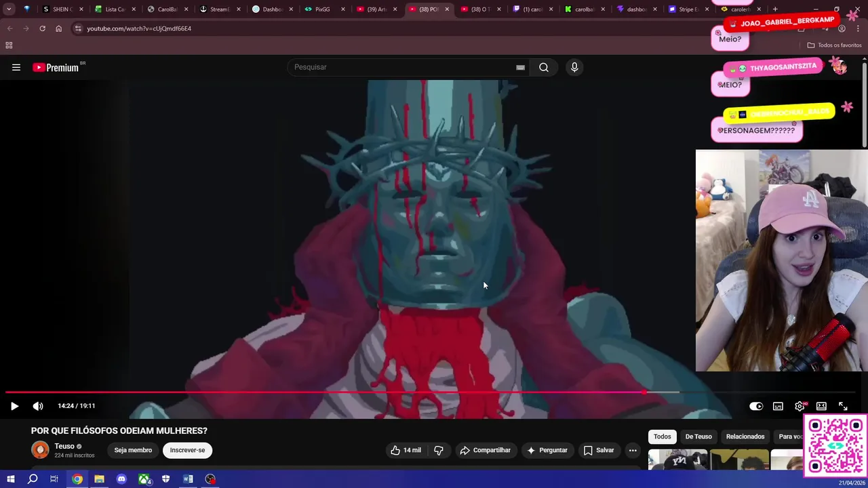Viewport: 868px width, 488px height.
Task: Open Chrome from the taskbar
Action: [77, 479]
